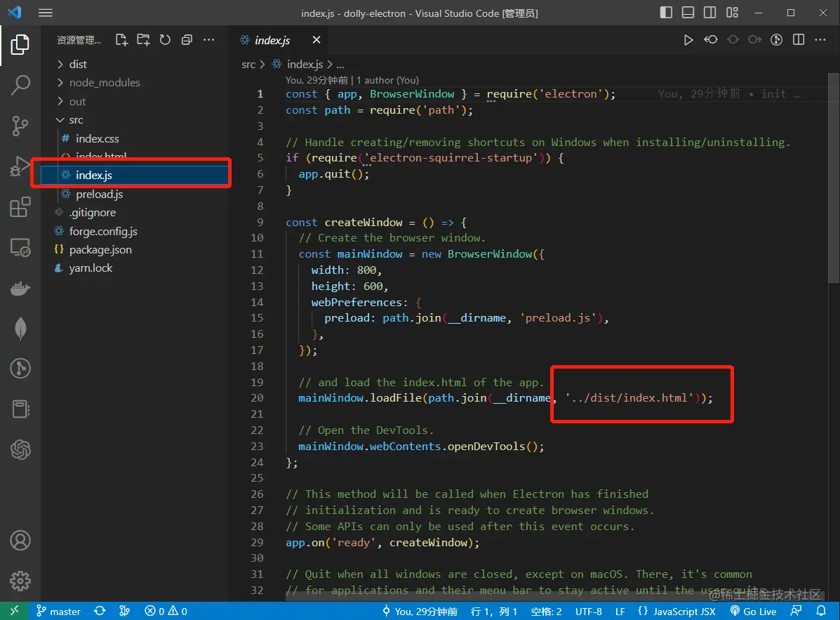The width and height of the screenshot is (840, 620).
Task: Click the New File icon in explorer
Action: [x=121, y=40]
